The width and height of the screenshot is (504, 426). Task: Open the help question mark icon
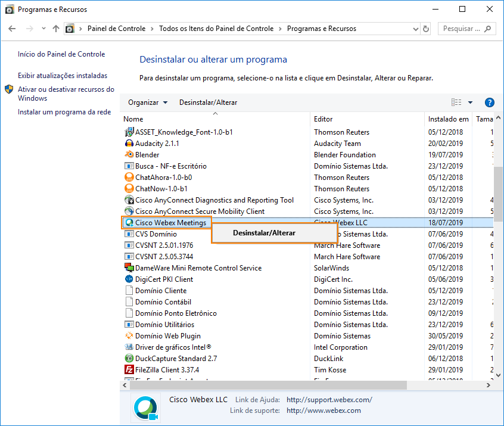coord(489,102)
